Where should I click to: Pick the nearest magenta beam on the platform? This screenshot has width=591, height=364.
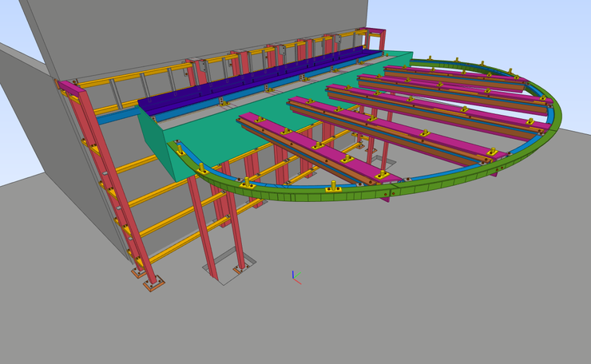click(x=303, y=146)
